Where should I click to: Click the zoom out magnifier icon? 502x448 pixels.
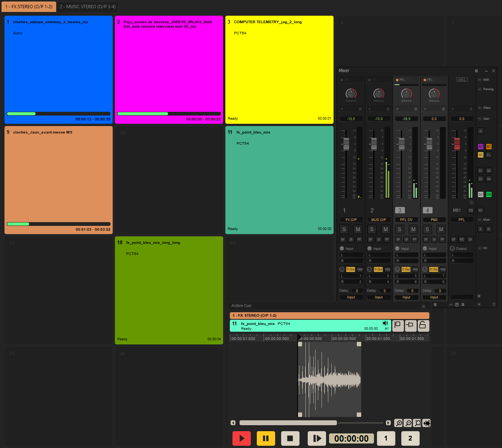click(408, 423)
